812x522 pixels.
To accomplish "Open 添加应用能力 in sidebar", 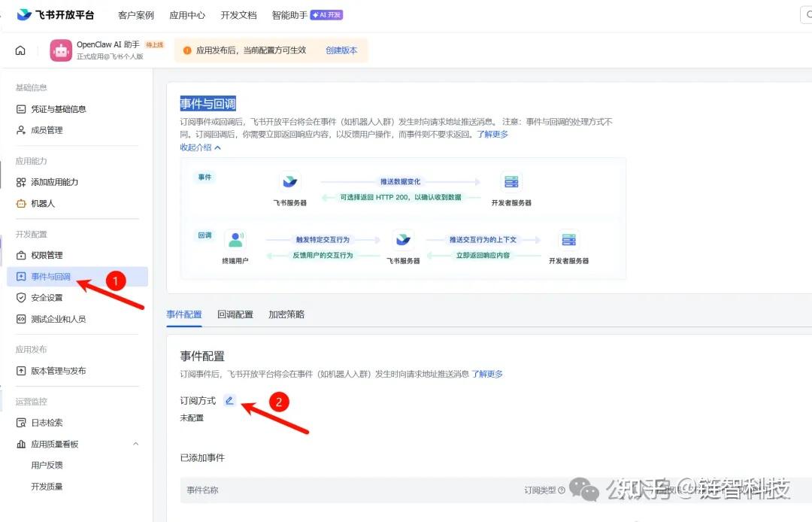I will (77, 182).
